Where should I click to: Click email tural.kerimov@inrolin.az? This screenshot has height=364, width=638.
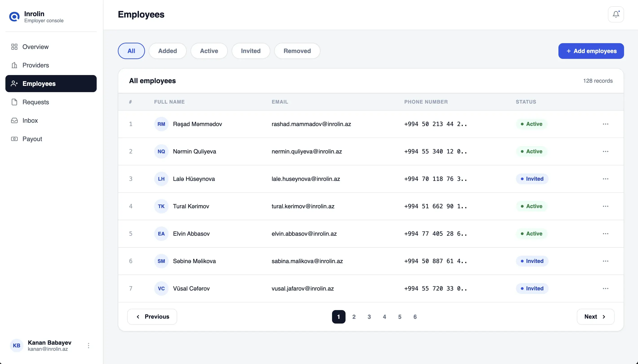(303, 206)
